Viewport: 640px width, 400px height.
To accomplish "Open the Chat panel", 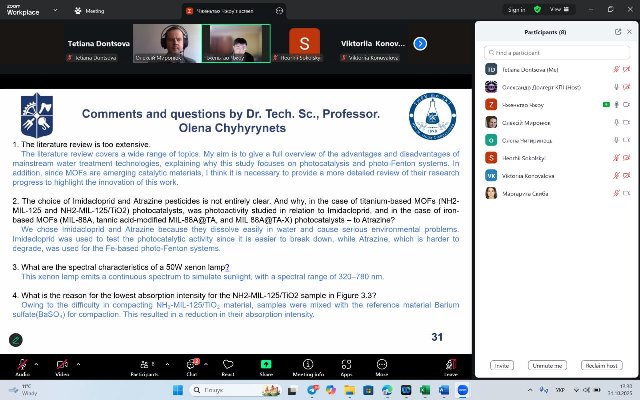I will (x=191, y=366).
